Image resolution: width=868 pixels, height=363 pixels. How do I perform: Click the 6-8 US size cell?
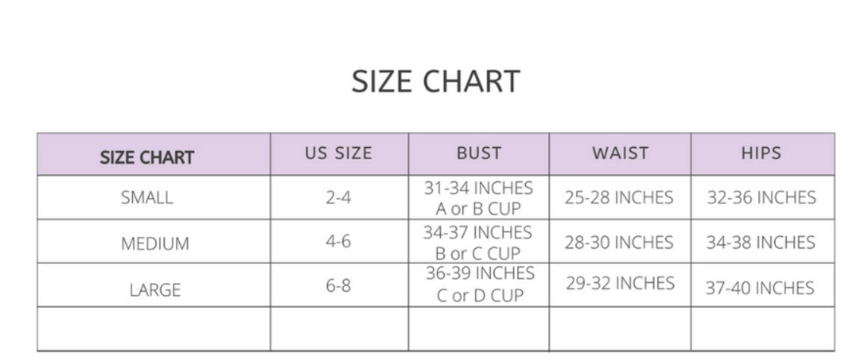click(338, 285)
